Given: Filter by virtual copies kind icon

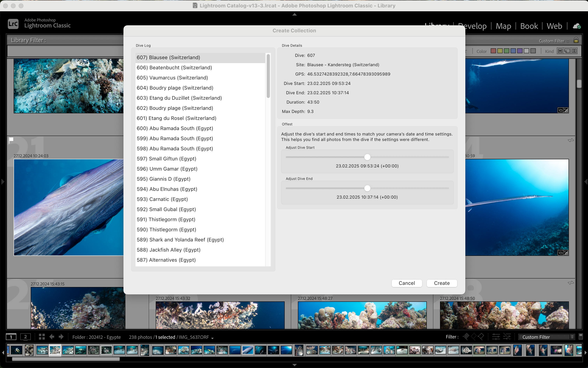Looking at the screenshot, I should 567,51.
